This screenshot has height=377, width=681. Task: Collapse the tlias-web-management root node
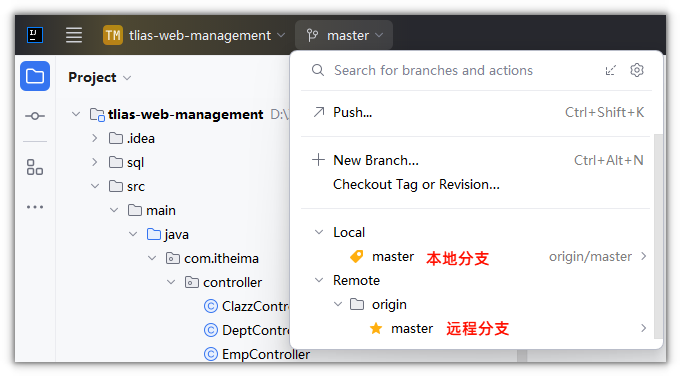[76, 114]
